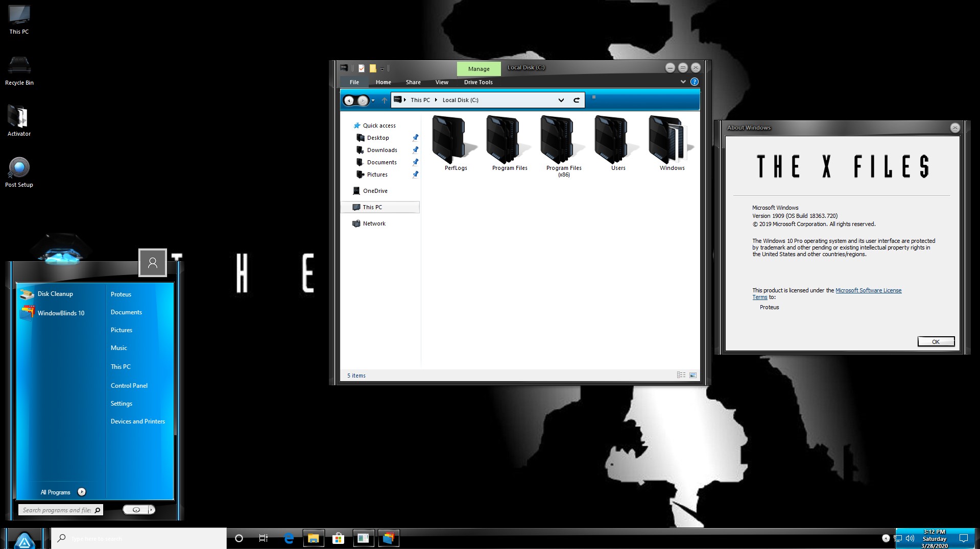The image size is (980, 549).
Task: Open the Share ribbon tab
Action: [413, 82]
